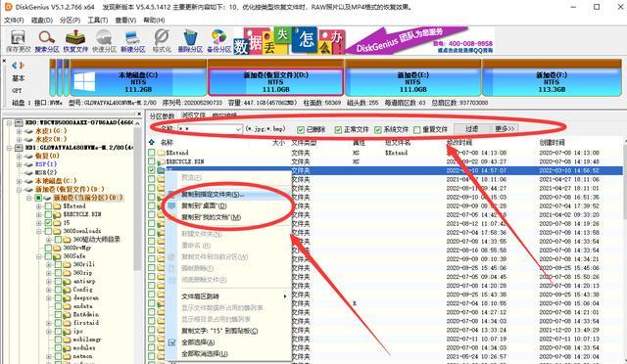627x364 pixels.
Task: Click the HD0 disk icon in tree
Action: pyautogui.click(x=20, y=122)
